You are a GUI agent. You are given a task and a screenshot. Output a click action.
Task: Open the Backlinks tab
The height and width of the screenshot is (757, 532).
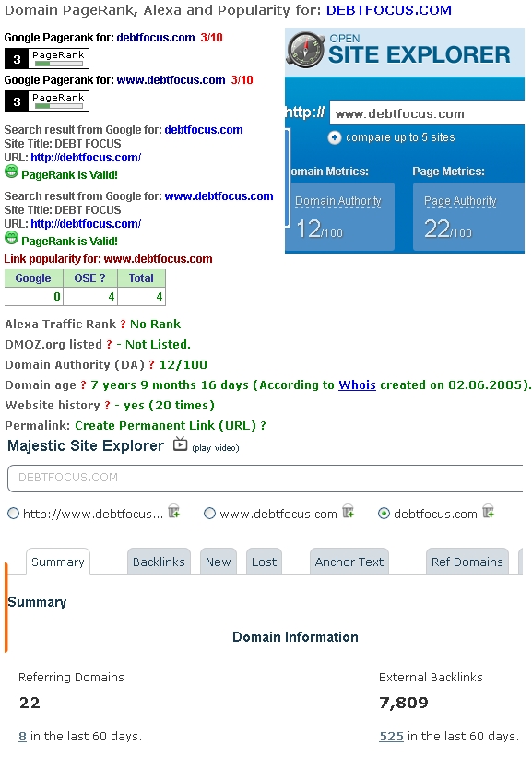pyautogui.click(x=159, y=562)
